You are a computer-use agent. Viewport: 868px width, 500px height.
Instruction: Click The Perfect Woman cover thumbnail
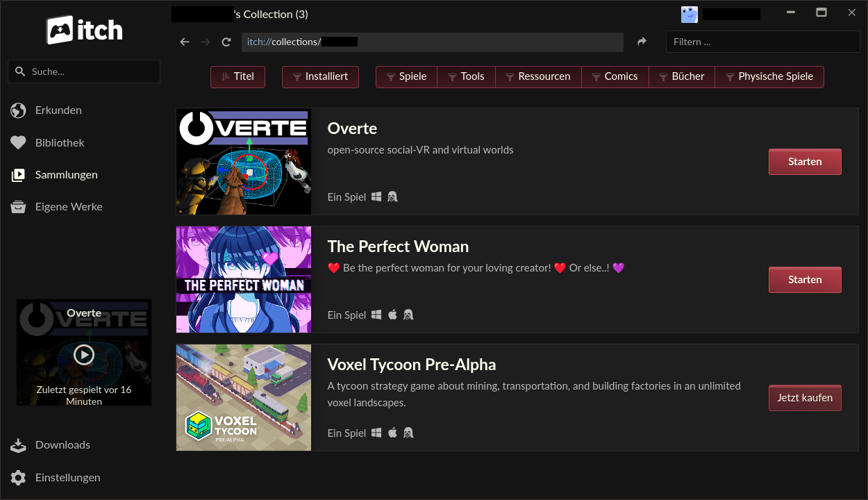click(244, 279)
